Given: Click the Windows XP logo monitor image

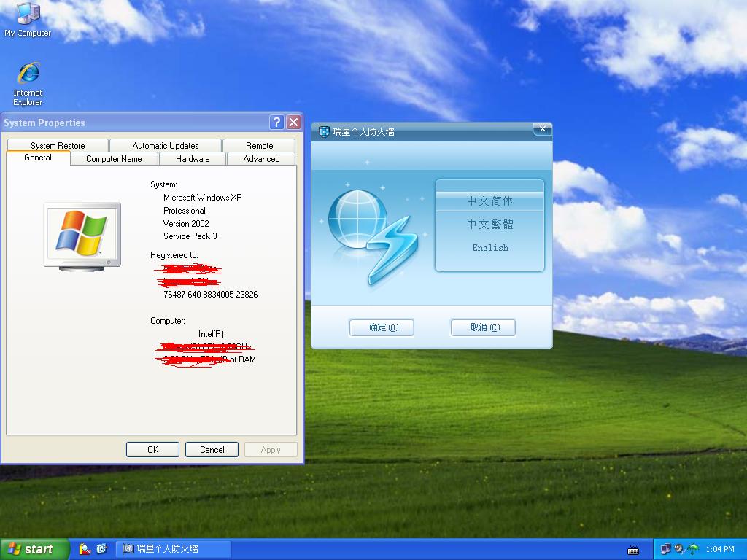Looking at the screenshot, I should pos(82,236).
